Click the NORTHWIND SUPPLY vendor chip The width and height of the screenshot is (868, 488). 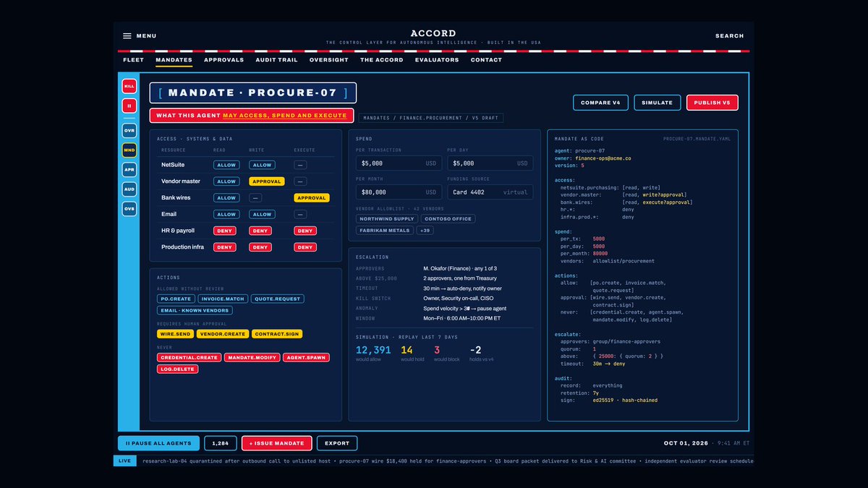coord(387,219)
